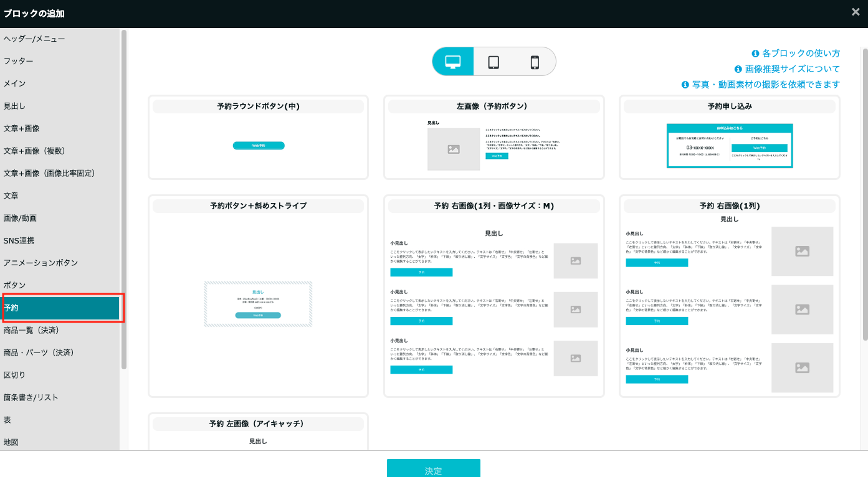Select 箇条書き/リスト category
This screenshot has height=477, width=868.
60,397
